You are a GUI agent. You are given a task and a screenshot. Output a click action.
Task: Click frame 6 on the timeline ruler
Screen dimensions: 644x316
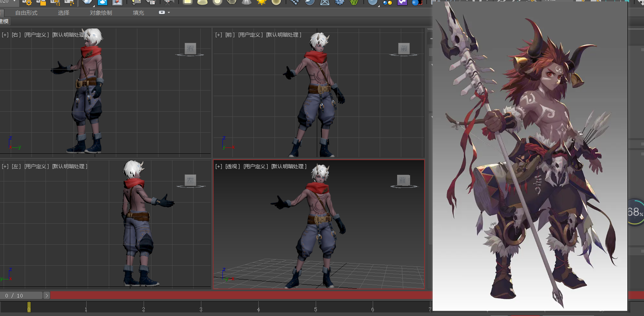tap(373, 309)
